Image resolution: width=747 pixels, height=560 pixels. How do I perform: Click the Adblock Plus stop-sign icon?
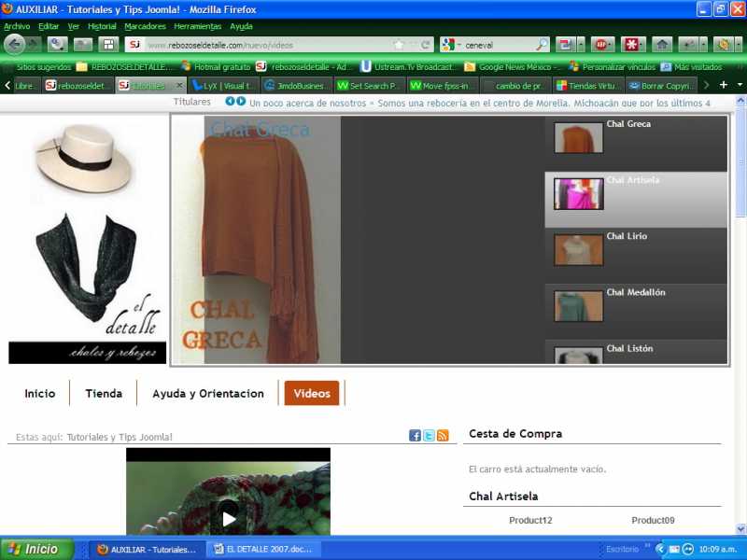point(599,45)
